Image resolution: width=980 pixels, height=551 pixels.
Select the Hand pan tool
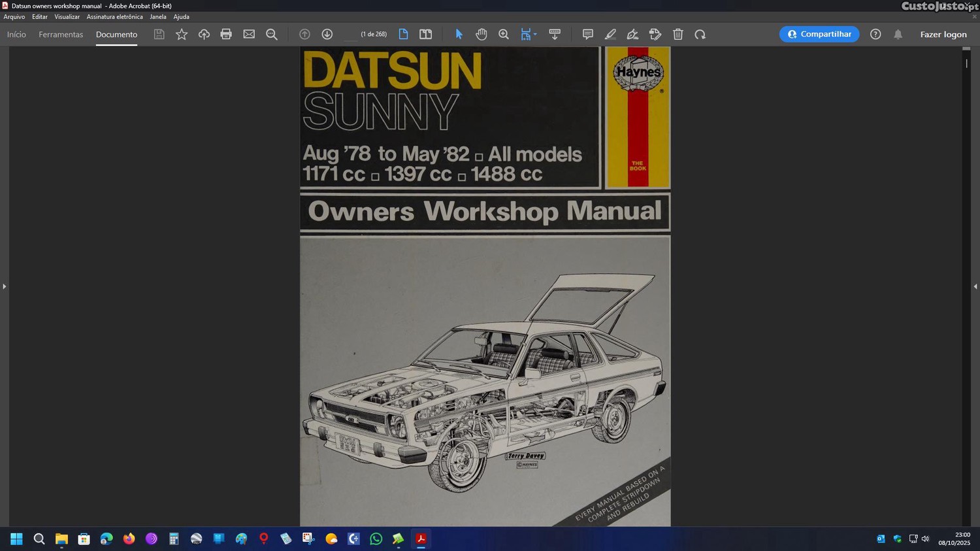(482, 35)
